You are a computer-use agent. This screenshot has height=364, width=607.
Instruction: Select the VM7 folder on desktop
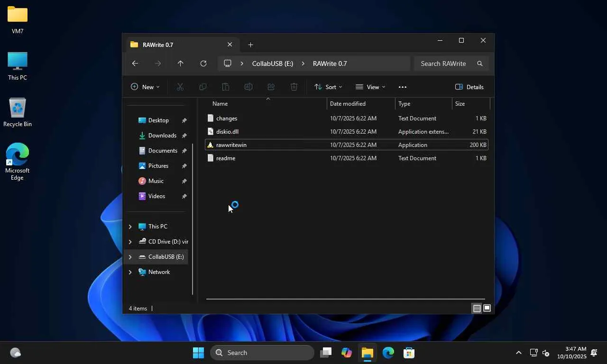coord(18,20)
